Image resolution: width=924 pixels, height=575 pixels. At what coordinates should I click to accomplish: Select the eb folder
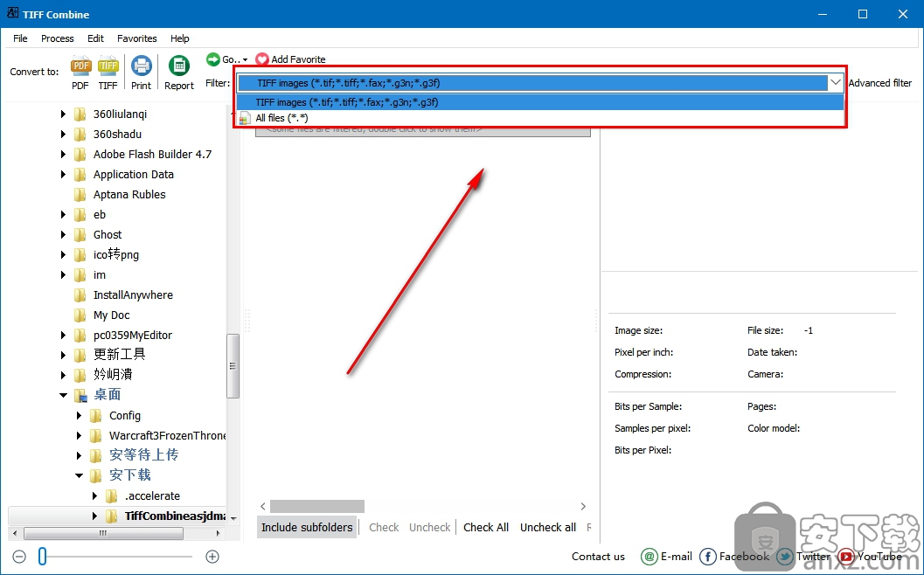(100, 214)
